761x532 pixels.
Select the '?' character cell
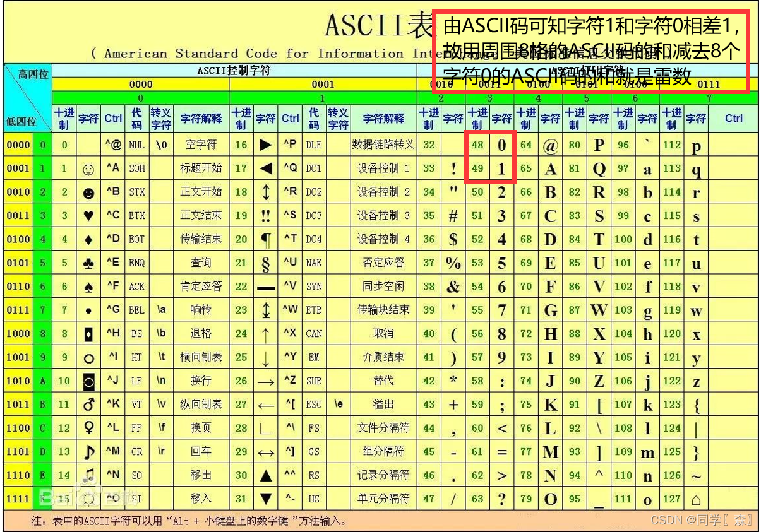pyautogui.click(x=502, y=499)
